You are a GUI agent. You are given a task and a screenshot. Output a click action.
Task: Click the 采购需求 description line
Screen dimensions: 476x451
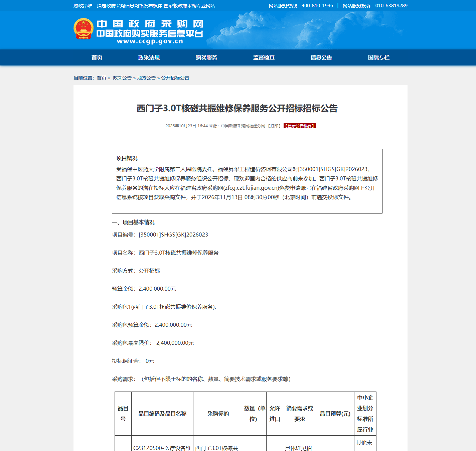pos(201,379)
